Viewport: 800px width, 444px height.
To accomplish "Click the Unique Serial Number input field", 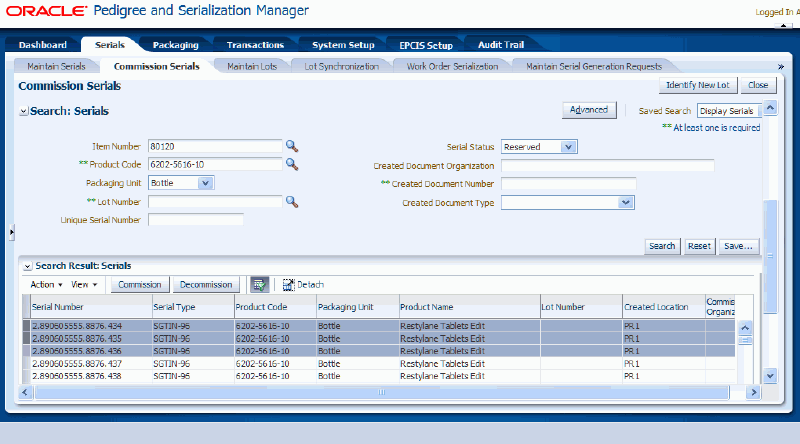I will [196, 220].
